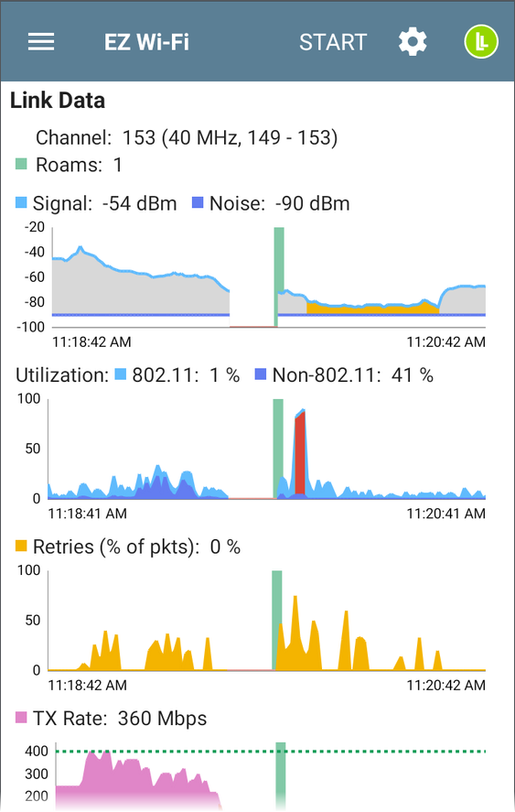Click the green Roams legend square

(x=21, y=165)
